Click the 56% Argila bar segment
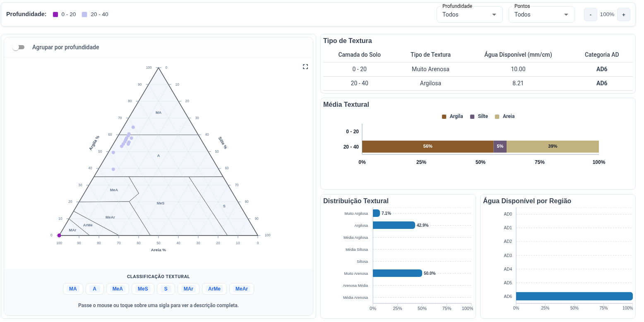 [428, 147]
